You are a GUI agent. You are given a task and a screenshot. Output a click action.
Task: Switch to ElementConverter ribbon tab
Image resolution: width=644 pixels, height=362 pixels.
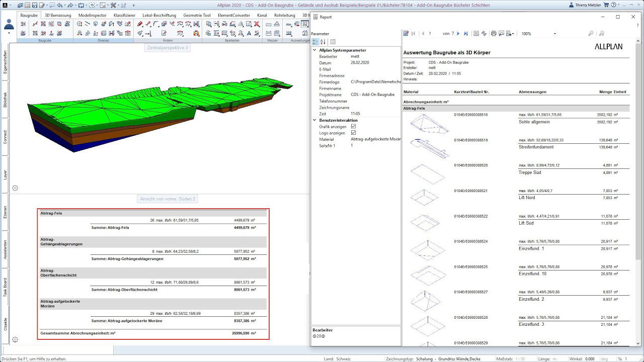pos(234,15)
